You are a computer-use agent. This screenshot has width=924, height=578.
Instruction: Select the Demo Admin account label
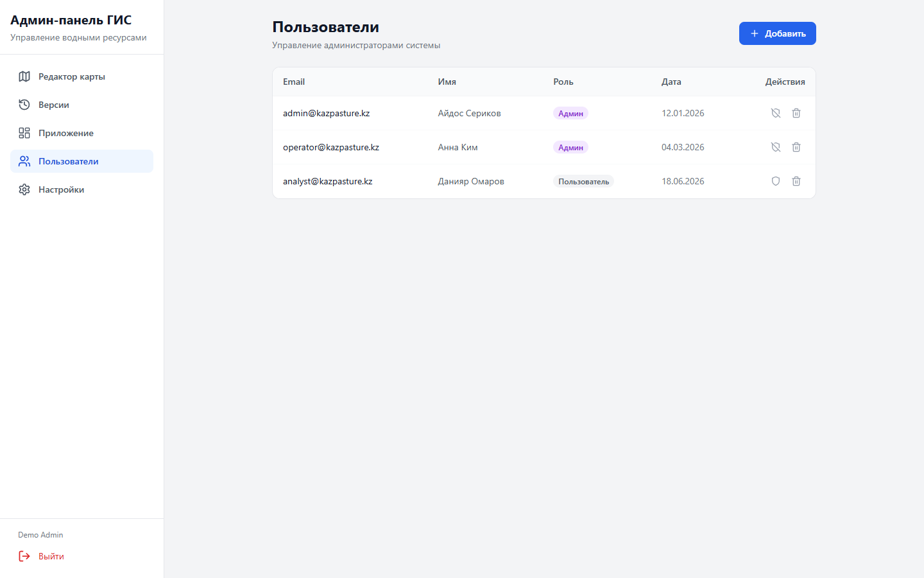(x=40, y=535)
